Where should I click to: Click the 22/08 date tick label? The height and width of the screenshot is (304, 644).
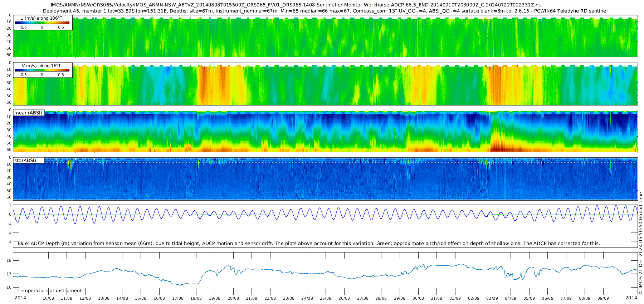pos(270,298)
